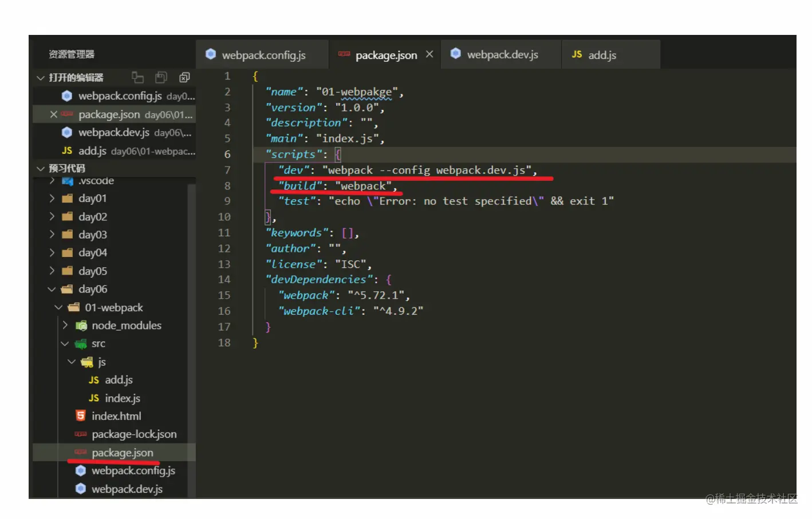The width and height of the screenshot is (812, 519).
Task: Click the Close All Editors icon
Action: point(184,77)
